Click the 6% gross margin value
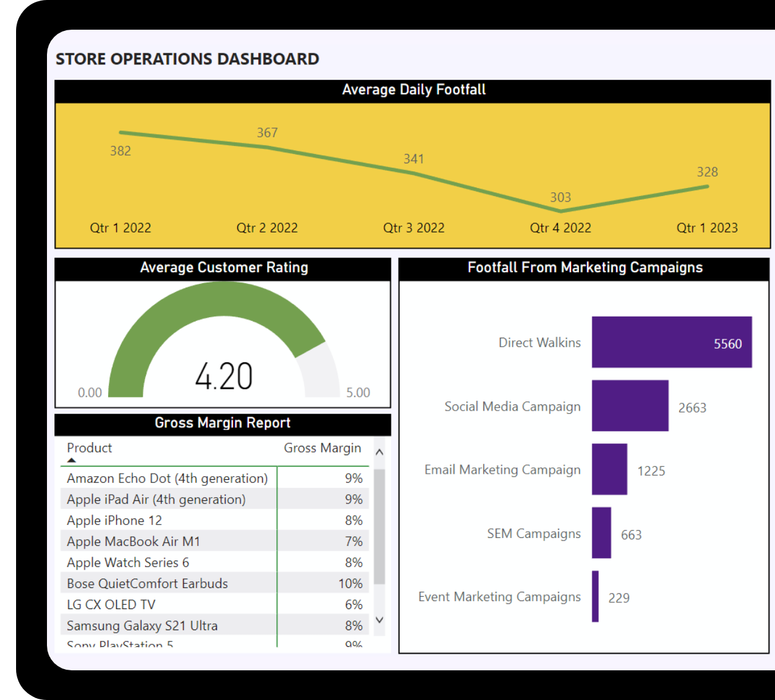This screenshot has width=775, height=700. (354, 604)
